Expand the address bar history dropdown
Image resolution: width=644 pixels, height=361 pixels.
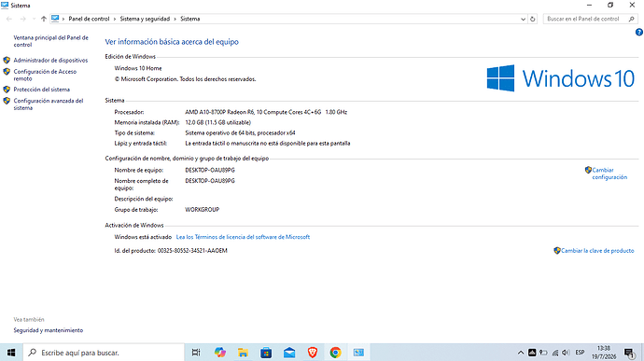pos(523,19)
